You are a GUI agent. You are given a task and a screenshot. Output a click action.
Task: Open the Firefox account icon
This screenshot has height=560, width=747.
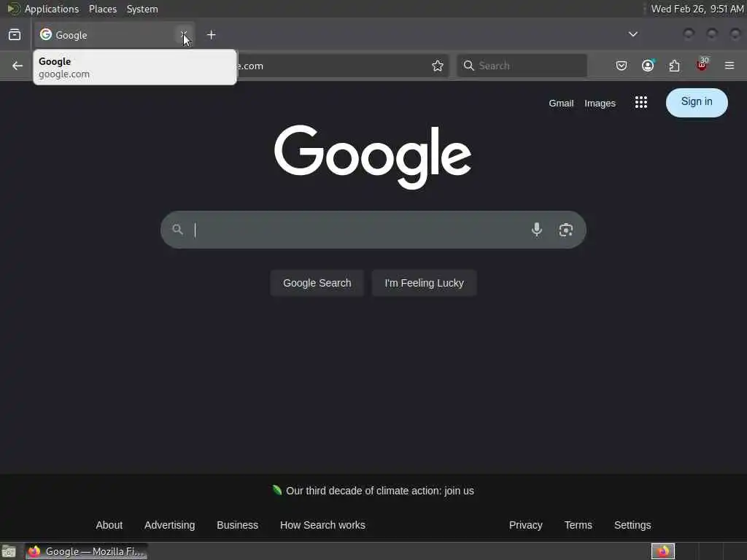click(x=648, y=66)
